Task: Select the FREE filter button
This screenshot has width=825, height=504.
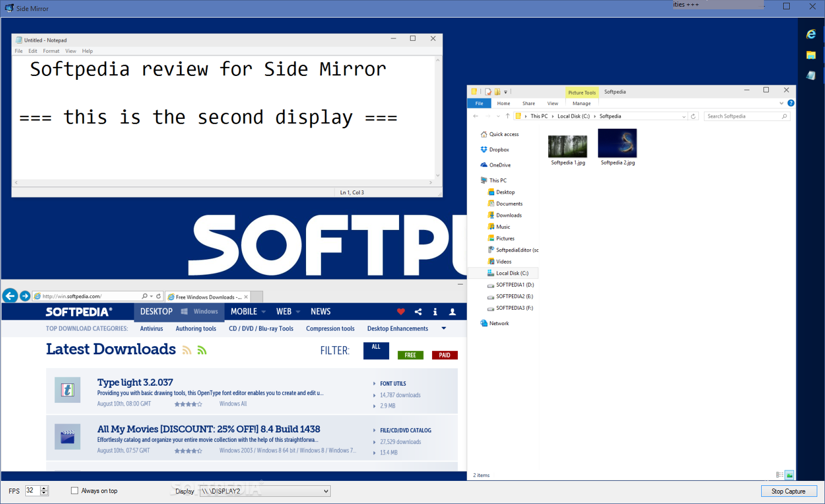Action: tap(411, 355)
